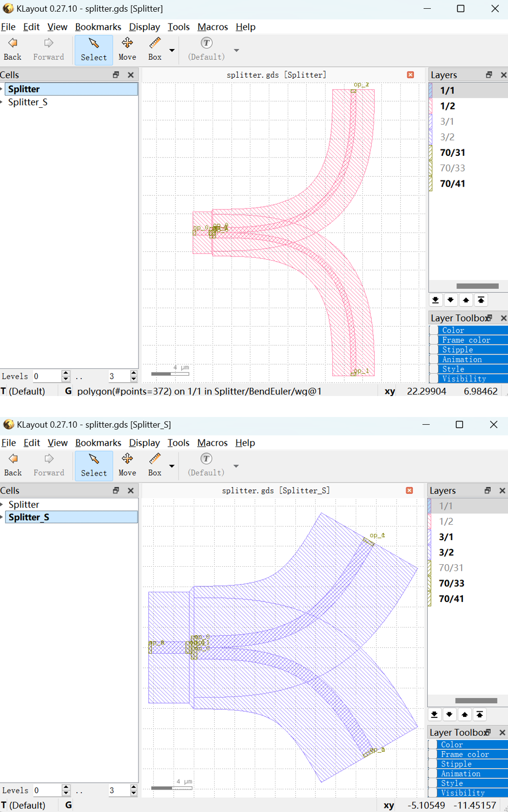The width and height of the screenshot is (508, 812).
Task: Open Bookmarks menu in Splitter window
Action: point(98,27)
